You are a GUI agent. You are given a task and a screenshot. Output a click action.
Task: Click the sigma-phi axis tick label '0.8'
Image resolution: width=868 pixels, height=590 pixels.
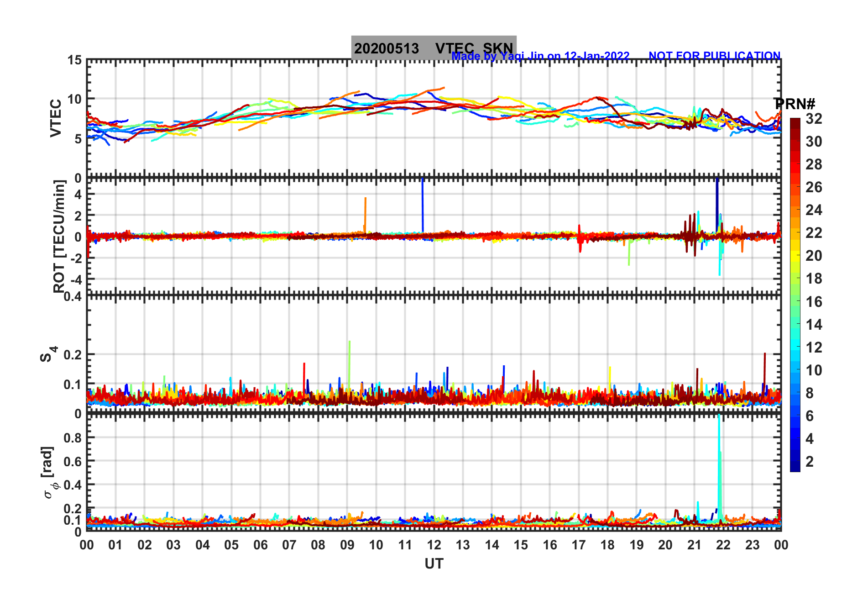pos(73,437)
